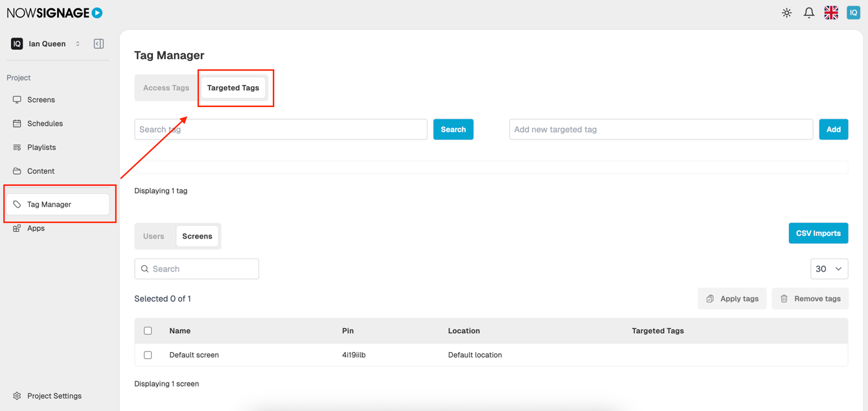Select the Screens tab

197,237
